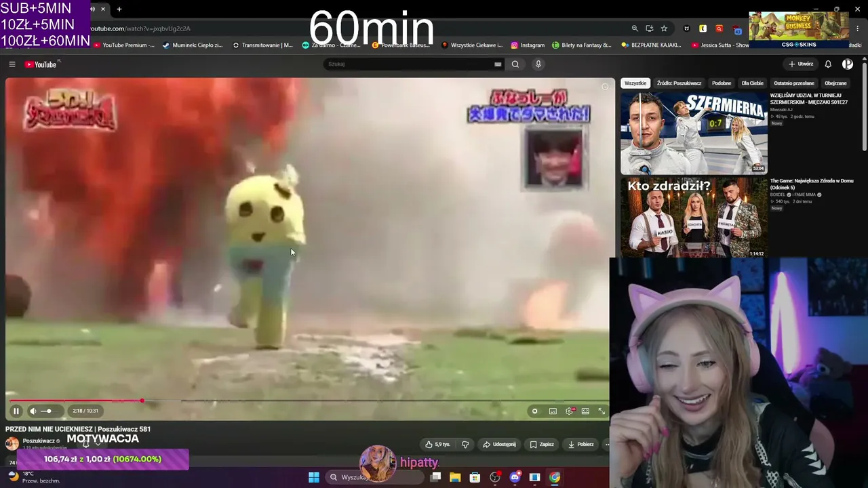Open Discord from the taskbar
The image size is (868, 488).
click(515, 477)
